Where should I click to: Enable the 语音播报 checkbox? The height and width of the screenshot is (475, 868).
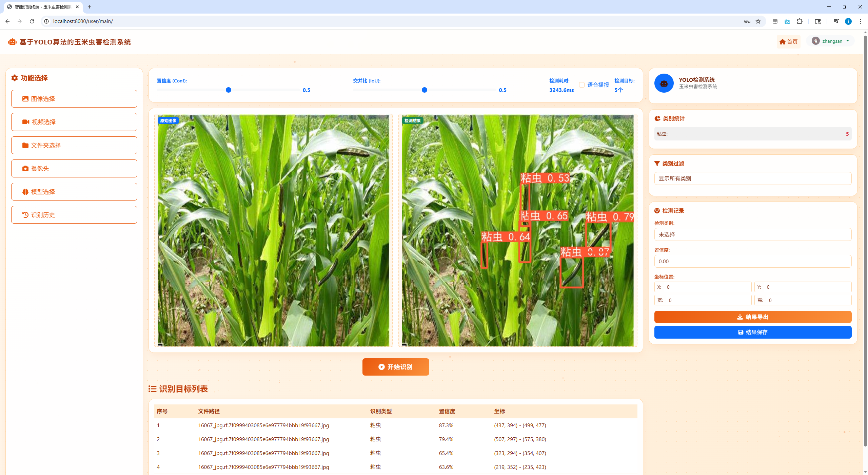point(582,85)
